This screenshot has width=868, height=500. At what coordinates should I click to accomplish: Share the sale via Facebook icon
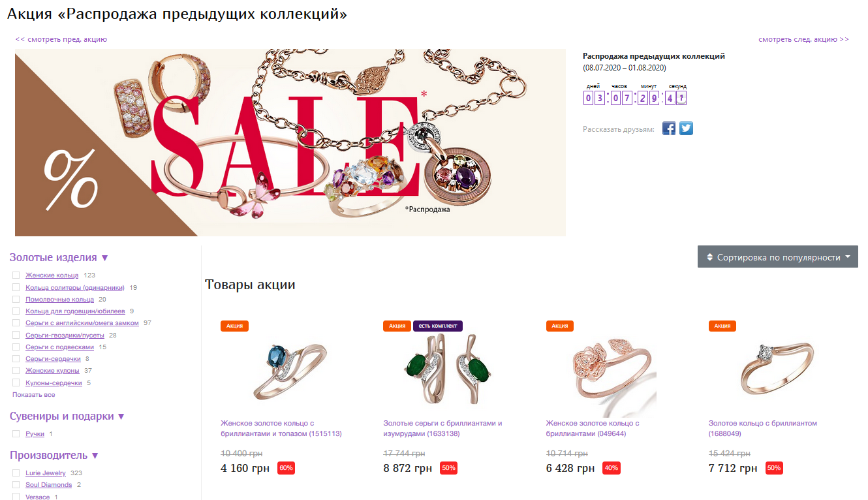tap(669, 129)
